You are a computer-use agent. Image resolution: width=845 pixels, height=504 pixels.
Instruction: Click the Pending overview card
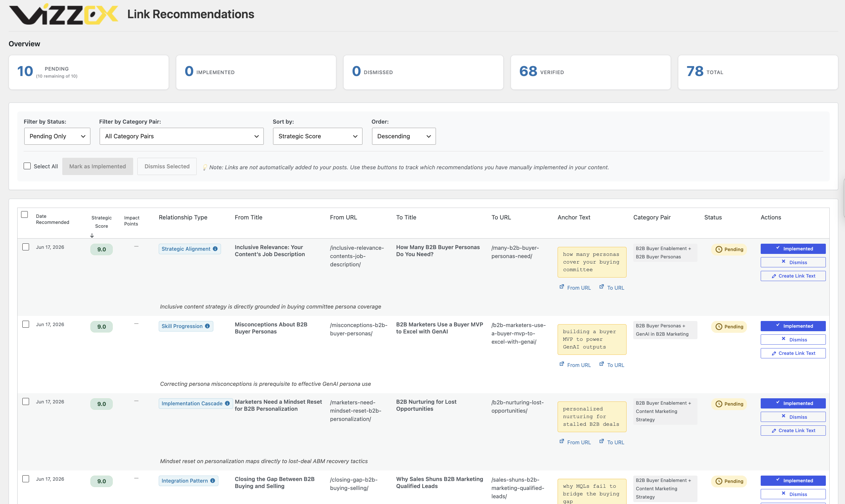coord(88,72)
